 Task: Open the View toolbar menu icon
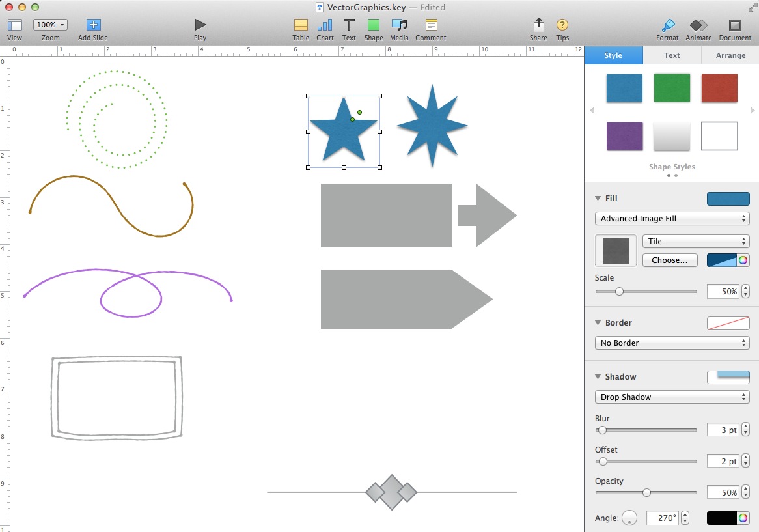click(14, 25)
